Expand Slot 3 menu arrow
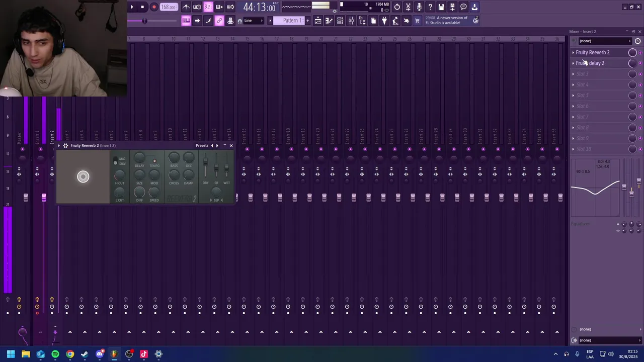The image size is (644, 362). [573, 74]
